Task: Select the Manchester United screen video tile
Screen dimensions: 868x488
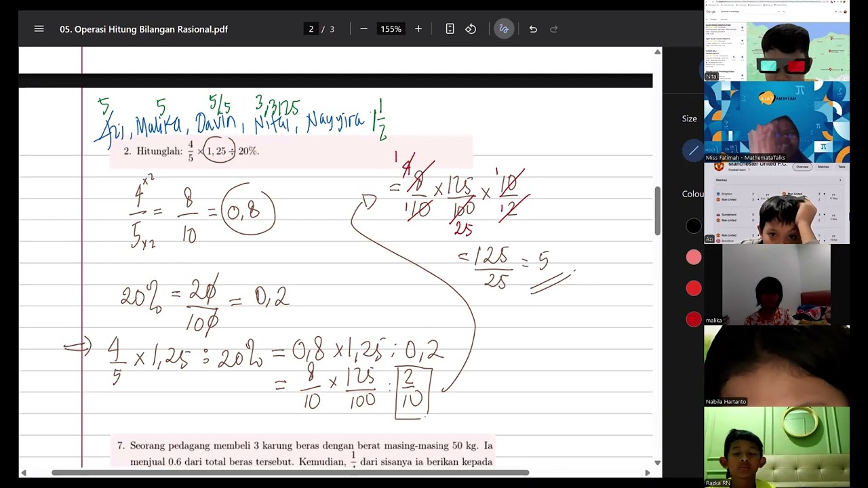Action: pyautogui.click(x=776, y=203)
